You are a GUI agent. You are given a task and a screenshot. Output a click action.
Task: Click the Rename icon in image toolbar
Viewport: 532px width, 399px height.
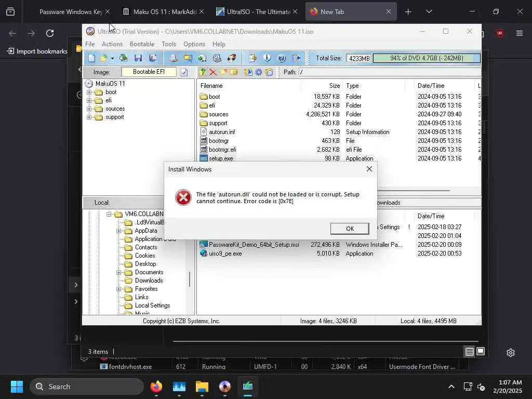click(233, 72)
